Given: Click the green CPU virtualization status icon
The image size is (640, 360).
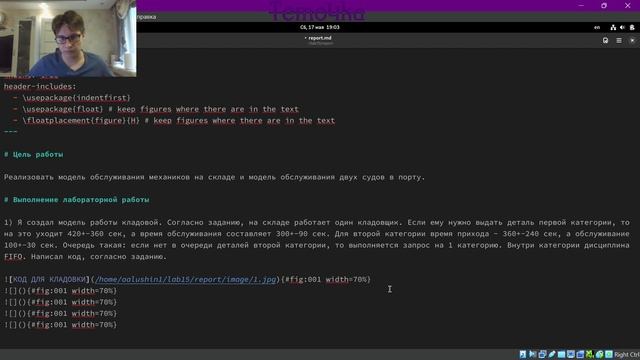Looking at the screenshot, I should 589,354.
